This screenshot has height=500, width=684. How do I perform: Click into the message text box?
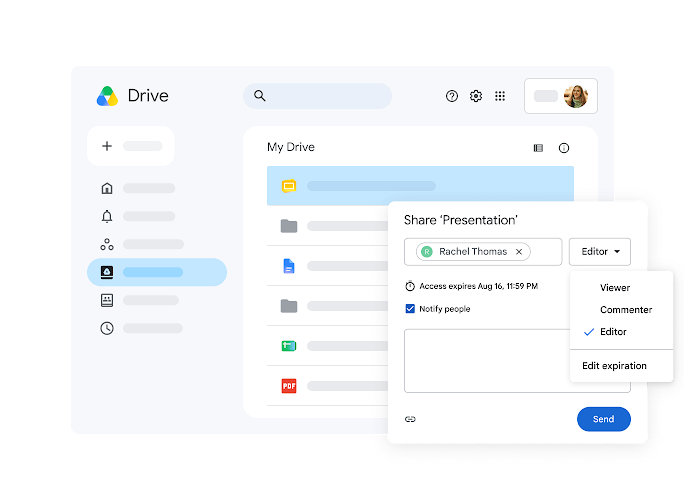[x=487, y=361]
